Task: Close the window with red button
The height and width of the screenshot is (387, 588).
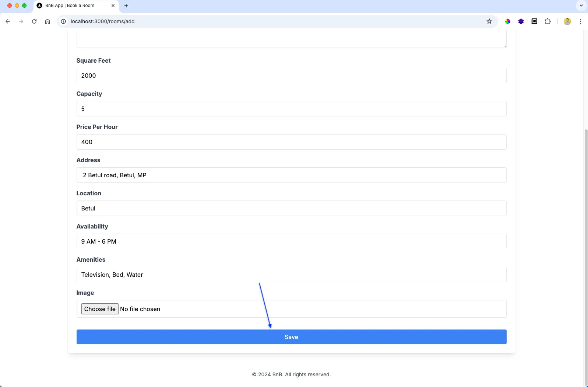Action: 10,6
